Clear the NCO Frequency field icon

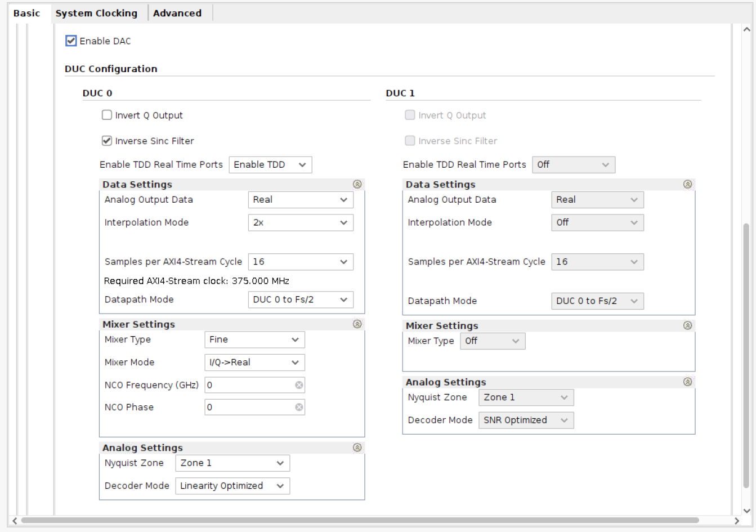click(299, 385)
